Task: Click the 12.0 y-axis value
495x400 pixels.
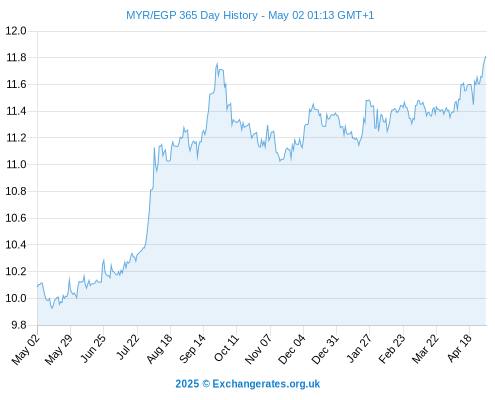Action: pyautogui.click(x=16, y=31)
